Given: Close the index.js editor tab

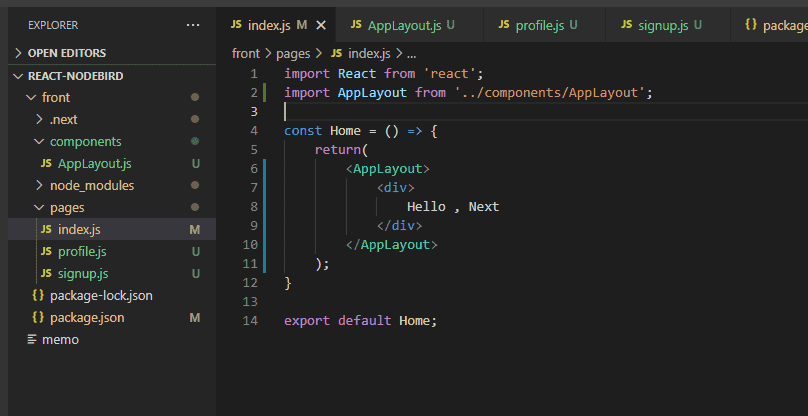Looking at the screenshot, I should [321, 25].
